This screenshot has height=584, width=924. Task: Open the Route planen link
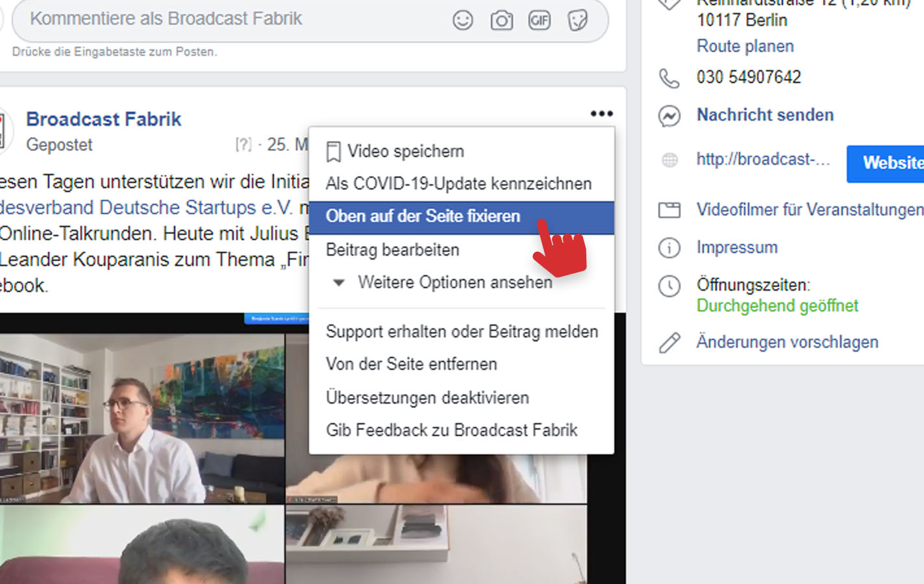tap(745, 46)
